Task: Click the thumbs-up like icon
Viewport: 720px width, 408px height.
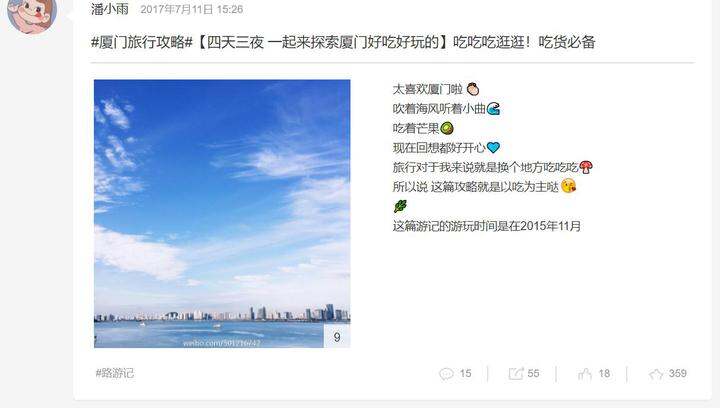Action: [585, 374]
